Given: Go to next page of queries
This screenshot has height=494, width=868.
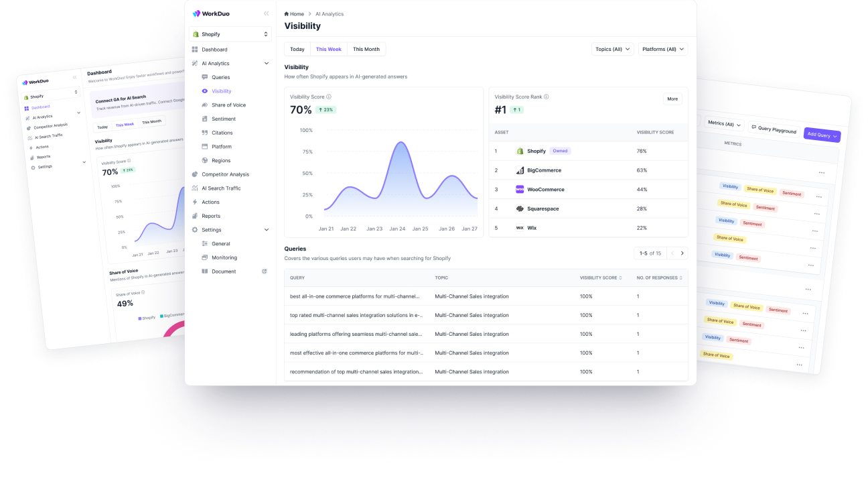Looking at the screenshot, I should coord(682,253).
